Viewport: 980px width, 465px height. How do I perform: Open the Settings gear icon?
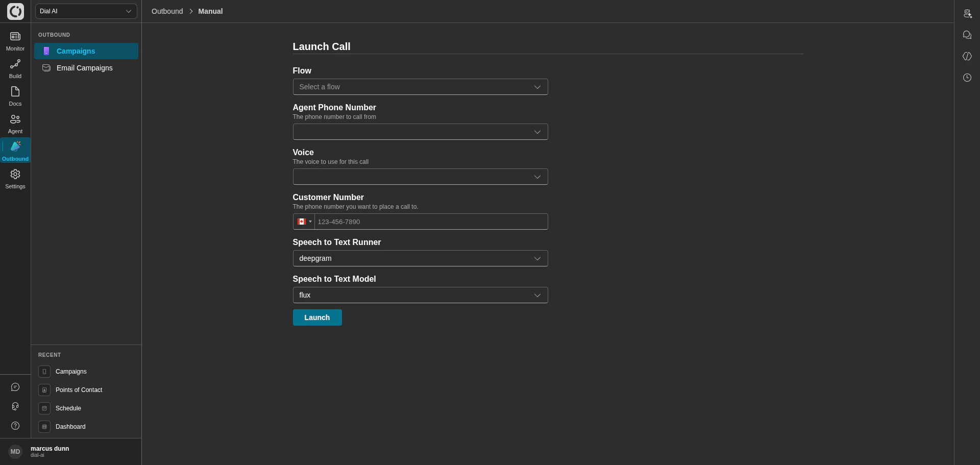point(15,174)
